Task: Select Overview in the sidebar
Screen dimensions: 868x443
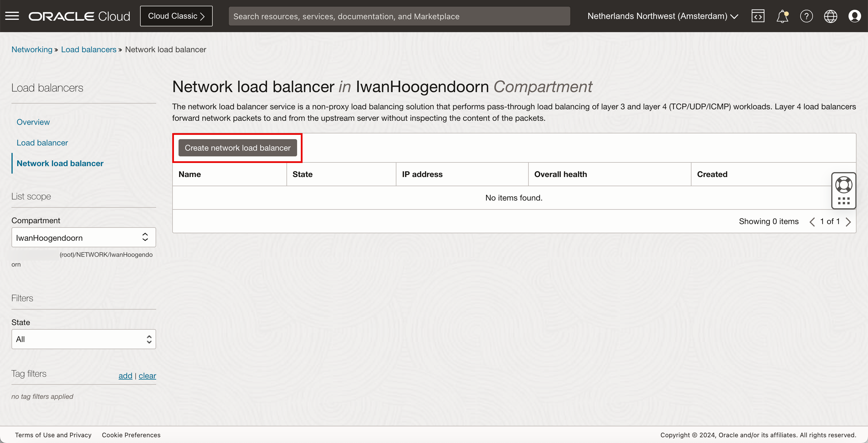Action: click(x=33, y=122)
